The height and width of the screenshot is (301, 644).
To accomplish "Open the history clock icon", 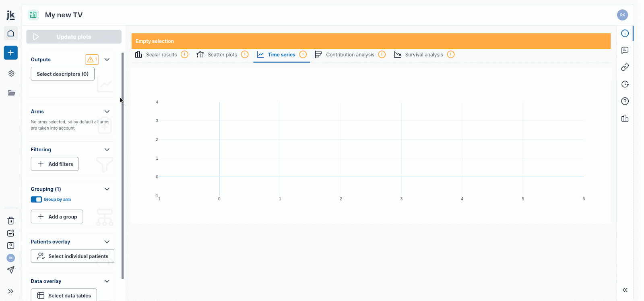I will pyautogui.click(x=625, y=84).
